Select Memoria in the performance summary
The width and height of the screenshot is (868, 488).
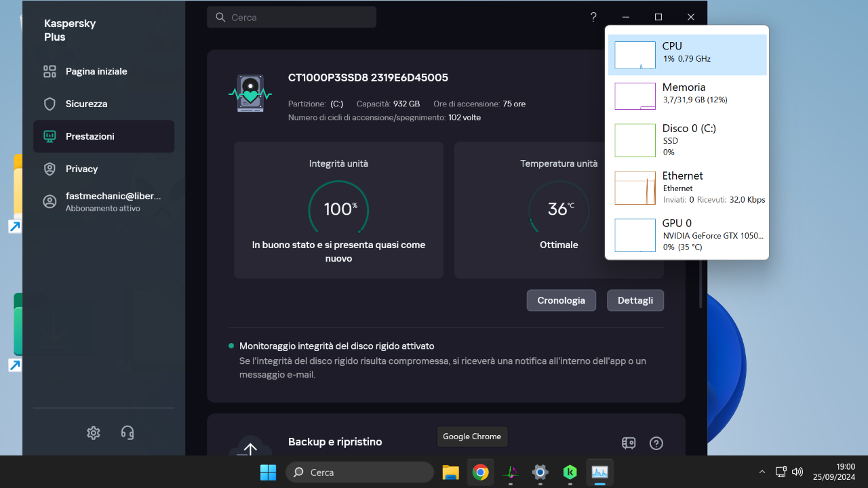point(688,96)
